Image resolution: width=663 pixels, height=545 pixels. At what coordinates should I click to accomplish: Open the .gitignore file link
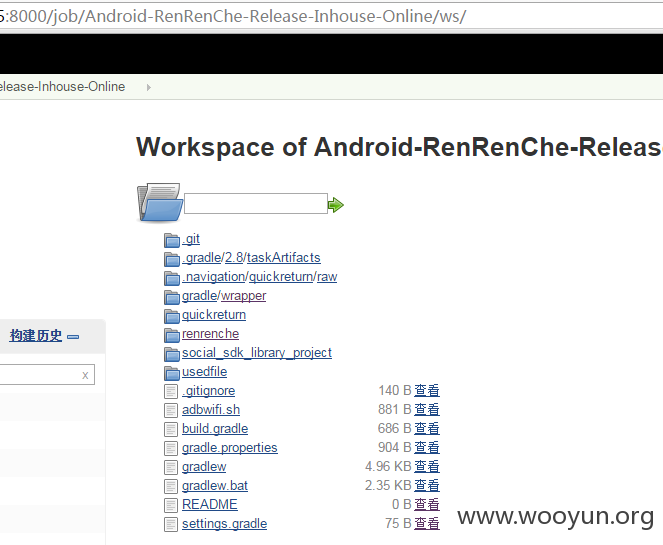pyautogui.click(x=208, y=391)
